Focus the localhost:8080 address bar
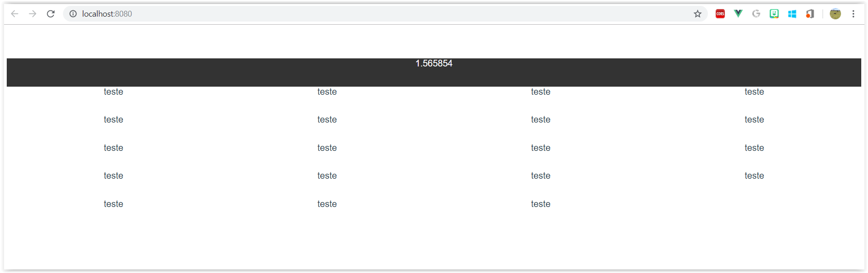Screen dimensions: 868x273 (382, 14)
